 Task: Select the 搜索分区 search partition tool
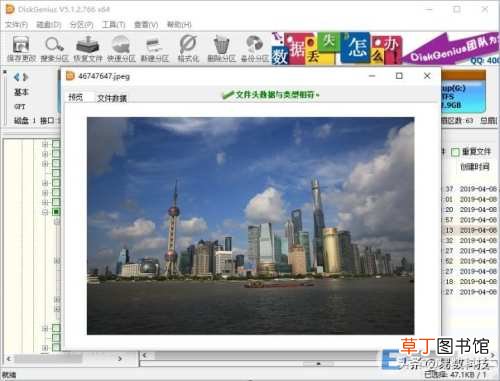(54, 49)
